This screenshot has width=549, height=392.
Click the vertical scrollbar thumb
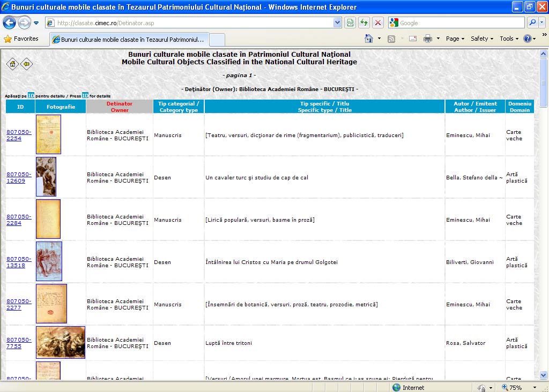(x=544, y=83)
